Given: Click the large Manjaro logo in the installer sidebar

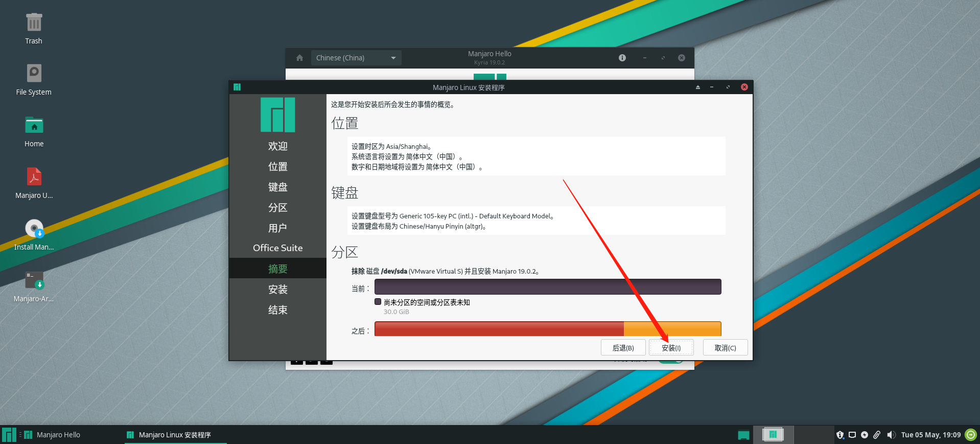Looking at the screenshot, I should (278, 115).
